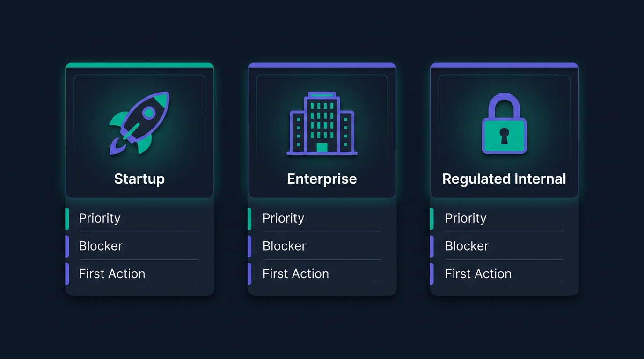This screenshot has height=359, width=644.
Task: Select the Enterprise card title
Action: (322, 179)
